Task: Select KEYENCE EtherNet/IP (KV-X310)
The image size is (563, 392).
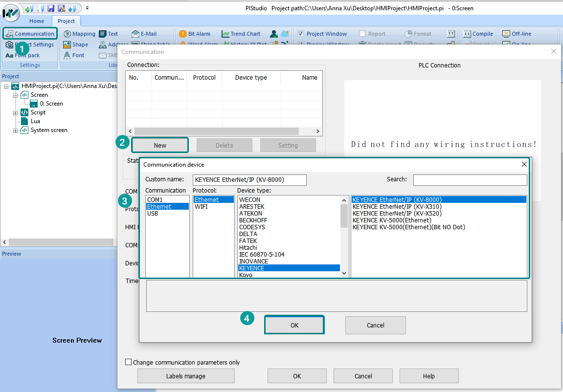Action: [439, 207]
